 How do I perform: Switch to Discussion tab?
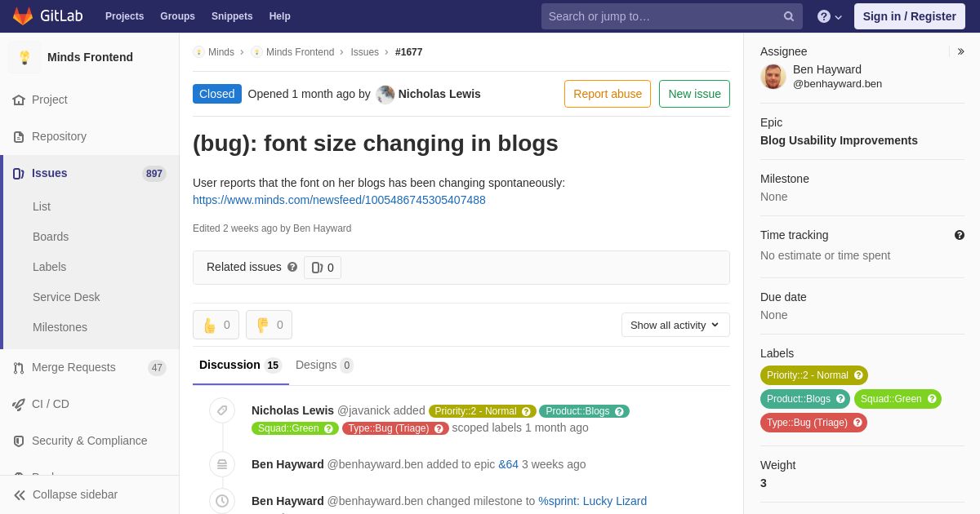[241, 365]
